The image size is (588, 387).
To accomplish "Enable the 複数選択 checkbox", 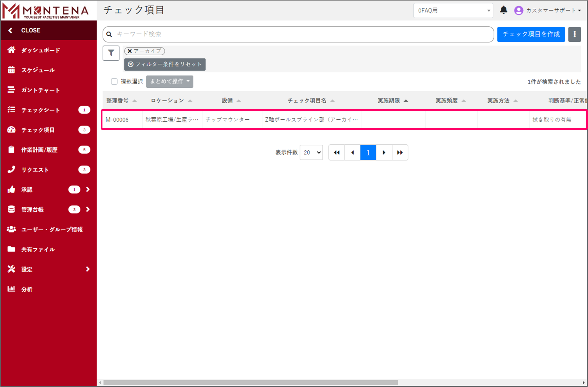I will (x=114, y=82).
